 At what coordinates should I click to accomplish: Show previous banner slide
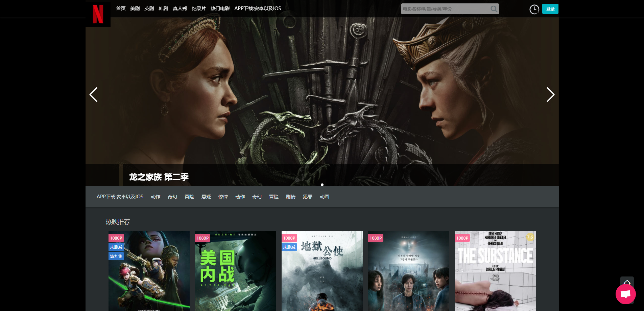tap(94, 95)
